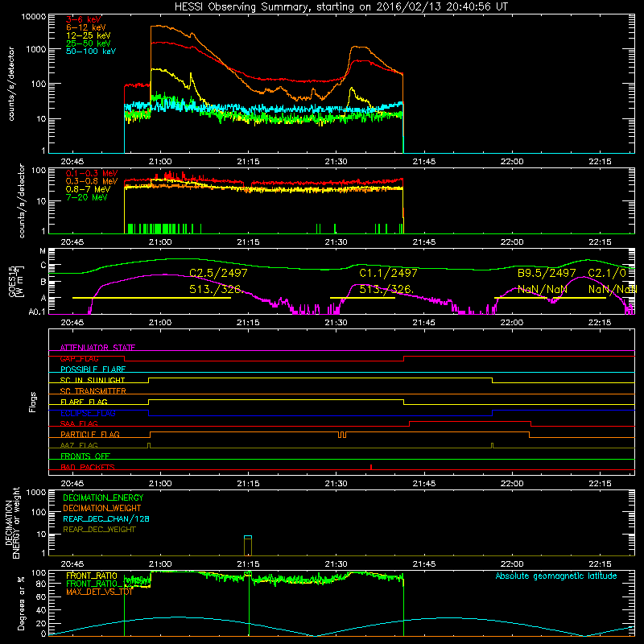Click the C2.1/0 flare annotation
Image resolution: width=644 pixels, height=644 pixels.
pyautogui.click(x=607, y=273)
